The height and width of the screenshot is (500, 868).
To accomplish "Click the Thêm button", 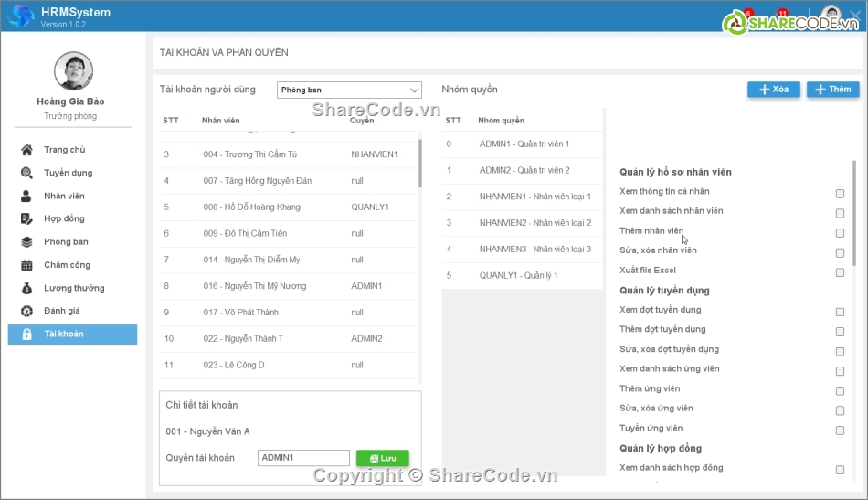I will click(x=832, y=90).
